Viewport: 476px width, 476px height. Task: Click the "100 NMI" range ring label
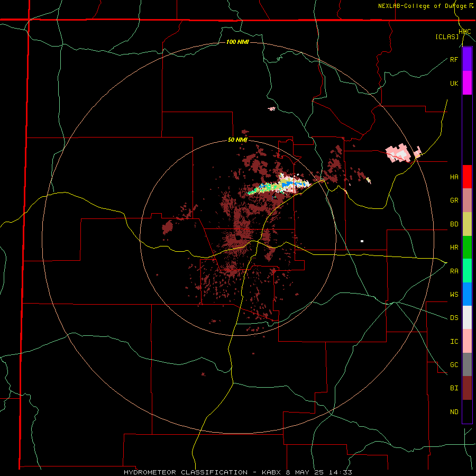[x=237, y=42]
